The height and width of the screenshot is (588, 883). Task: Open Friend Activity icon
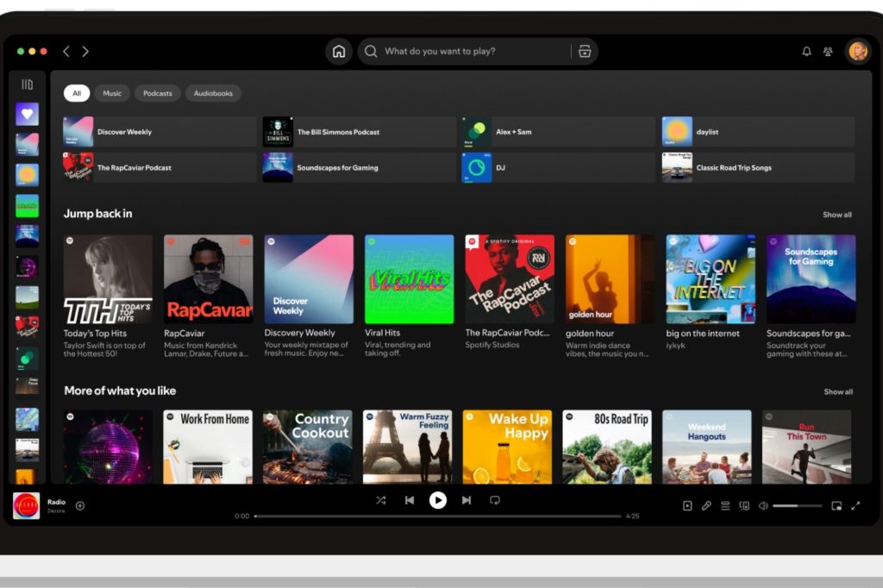[x=828, y=52]
